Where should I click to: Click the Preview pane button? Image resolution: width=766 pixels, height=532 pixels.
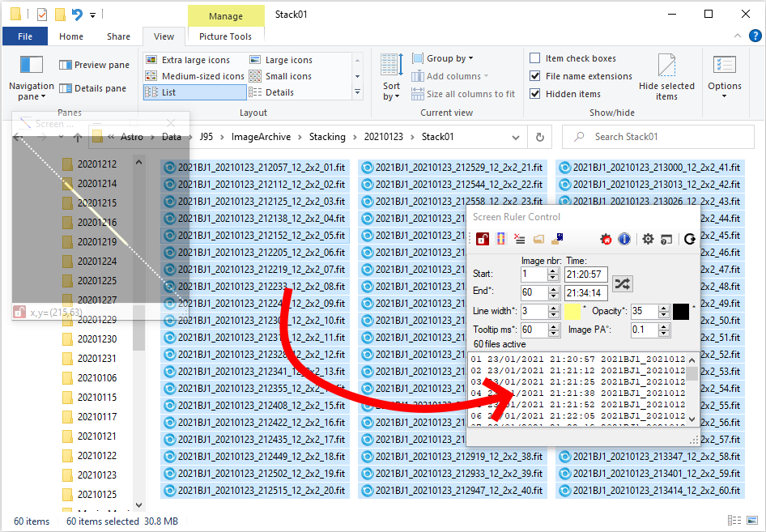click(94, 65)
